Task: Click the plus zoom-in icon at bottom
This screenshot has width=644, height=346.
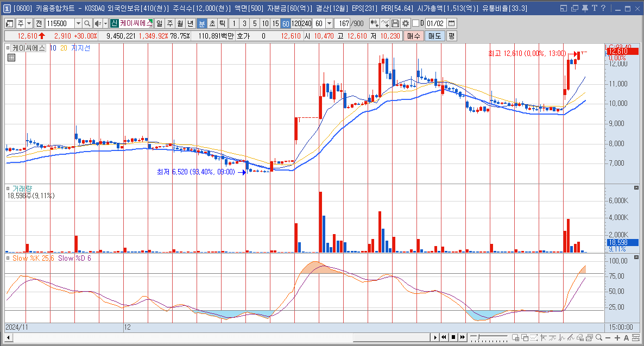Action: point(617,337)
